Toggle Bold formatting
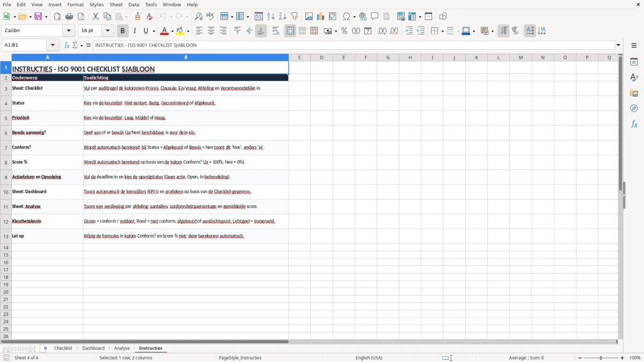 click(x=122, y=31)
